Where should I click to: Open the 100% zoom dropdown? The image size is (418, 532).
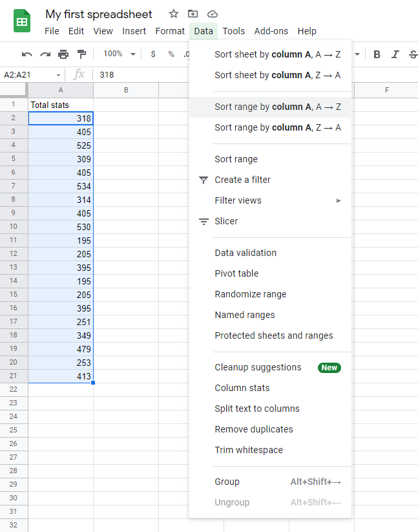pos(119,54)
